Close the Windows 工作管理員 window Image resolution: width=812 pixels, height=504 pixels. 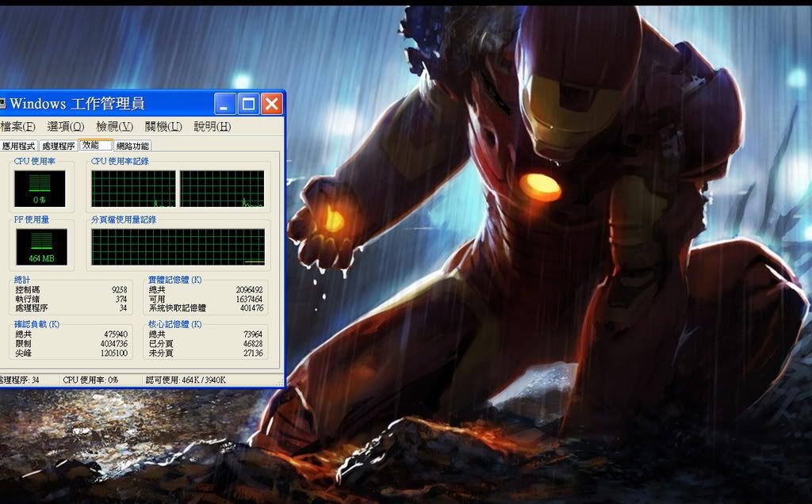[272, 104]
